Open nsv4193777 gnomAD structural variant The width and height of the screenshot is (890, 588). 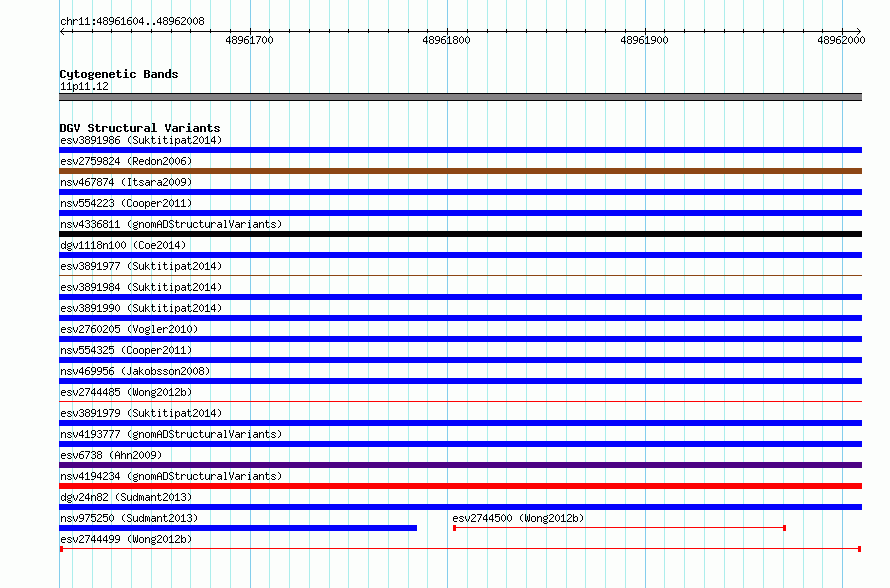[x=171, y=434]
